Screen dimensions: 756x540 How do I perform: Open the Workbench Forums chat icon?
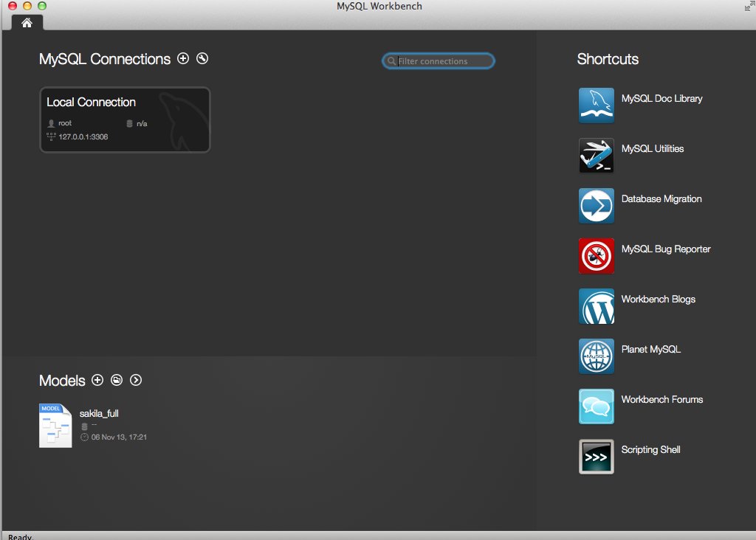pyautogui.click(x=596, y=406)
